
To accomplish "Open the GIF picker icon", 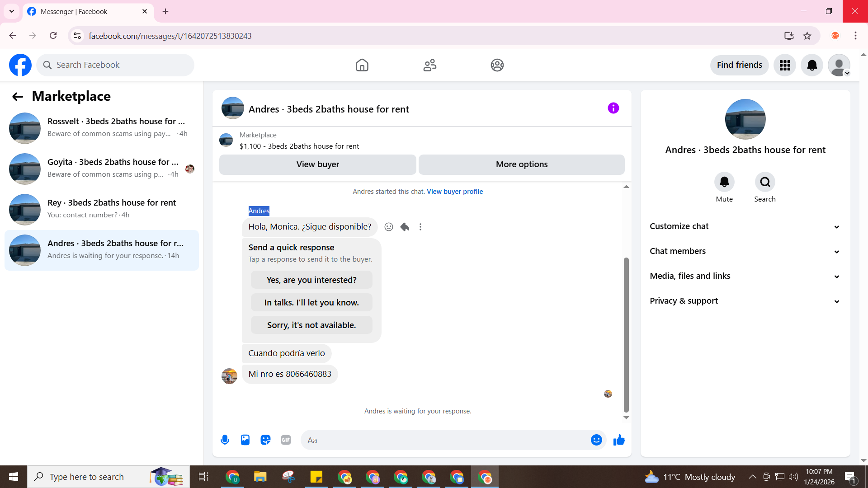I will 286,440.
